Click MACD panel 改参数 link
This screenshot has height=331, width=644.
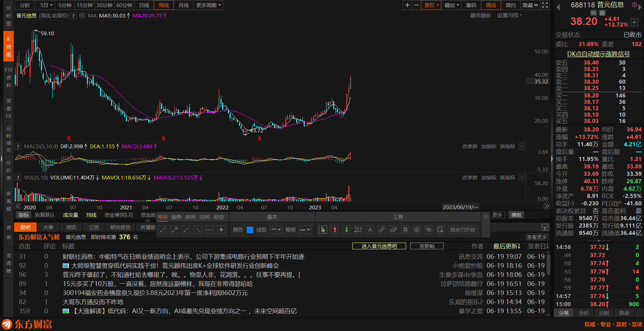point(470,147)
